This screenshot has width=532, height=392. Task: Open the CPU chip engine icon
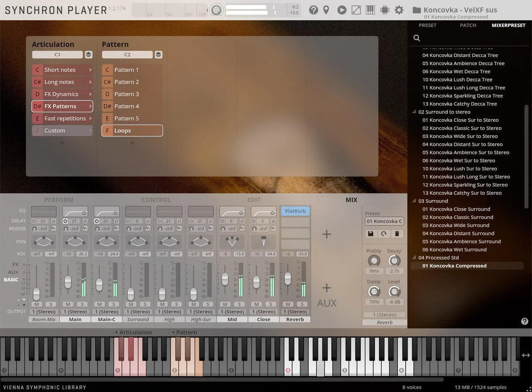(x=385, y=10)
